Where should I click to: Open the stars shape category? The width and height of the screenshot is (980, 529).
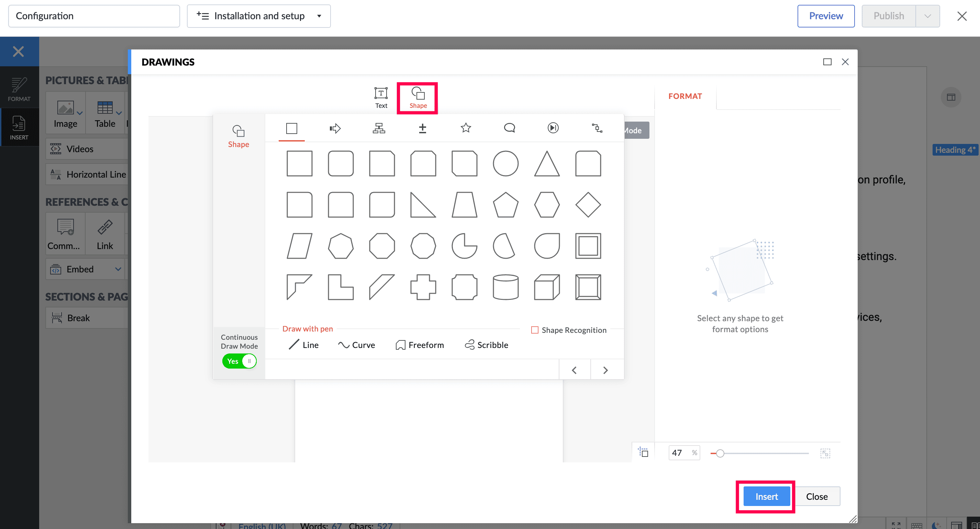(466, 128)
